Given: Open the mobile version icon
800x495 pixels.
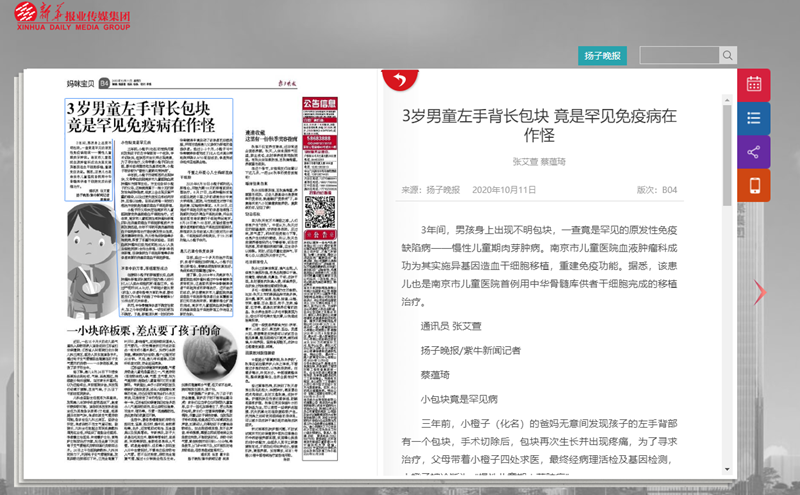Looking at the screenshot, I should 754,186.
